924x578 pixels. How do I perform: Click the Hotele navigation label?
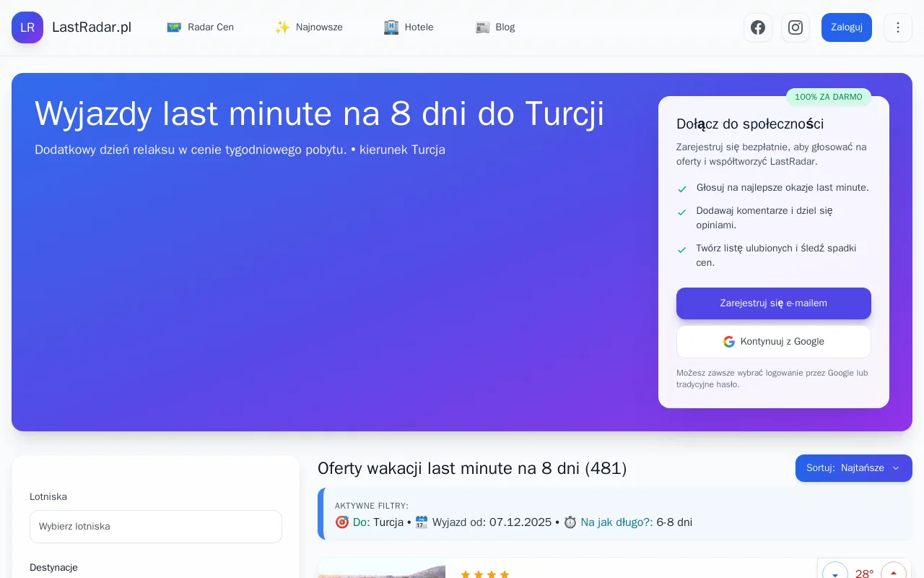419,27
